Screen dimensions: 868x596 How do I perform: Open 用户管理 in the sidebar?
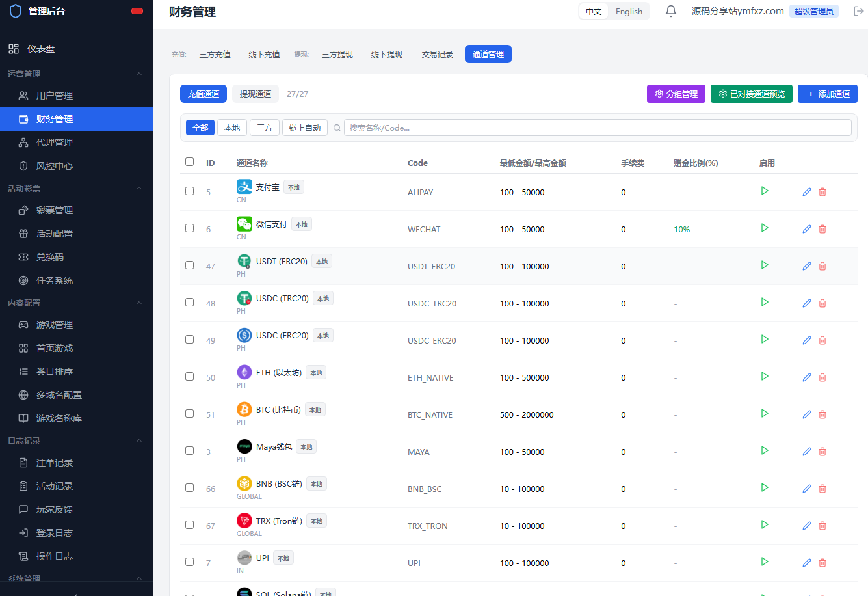click(77, 96)
